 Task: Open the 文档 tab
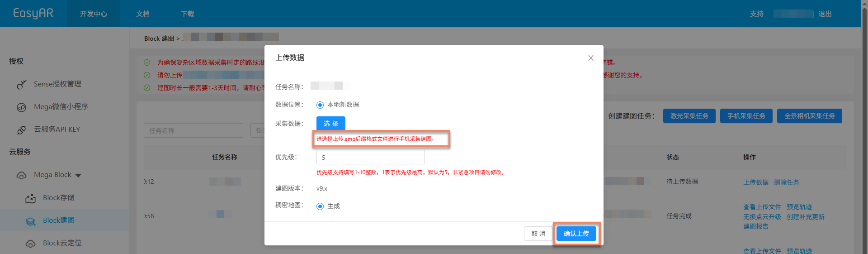coord(143,14)
